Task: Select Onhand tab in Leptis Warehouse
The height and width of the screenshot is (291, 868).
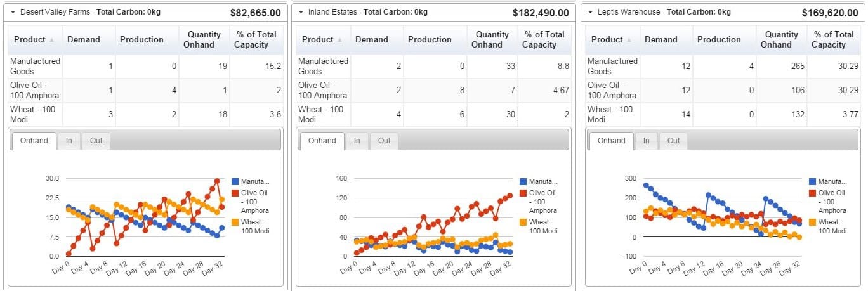Action: coord(612,141)
